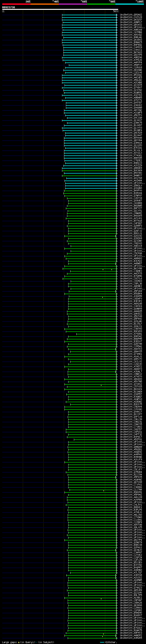Select hit UniRef100_A1VBC1
The width and height of the screenshot is (146, 644).
click(x=131, y=598)
